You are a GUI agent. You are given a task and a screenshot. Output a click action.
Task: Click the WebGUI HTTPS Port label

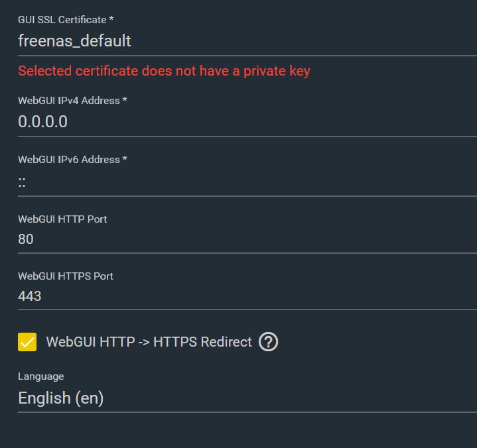point(66,276)
